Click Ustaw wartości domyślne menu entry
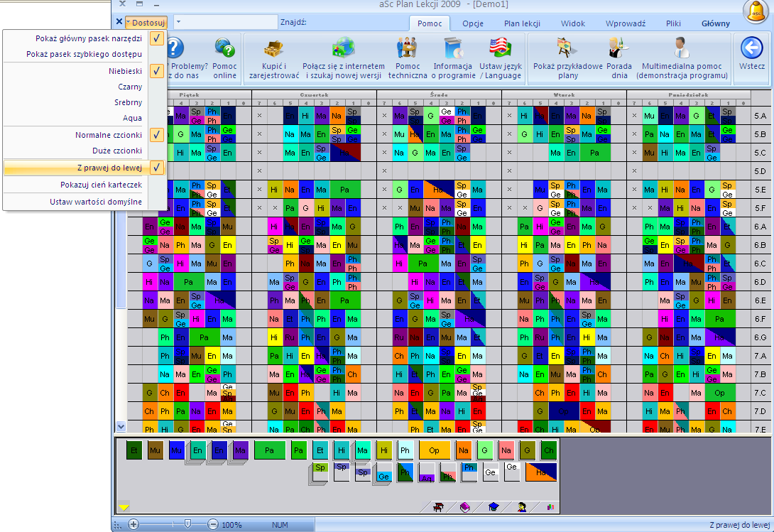774x532 pixels. click(x=95, y=202)
